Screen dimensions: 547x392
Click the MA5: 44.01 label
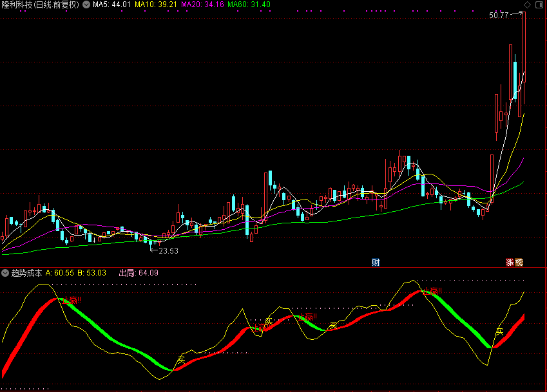tap(111, 5)
